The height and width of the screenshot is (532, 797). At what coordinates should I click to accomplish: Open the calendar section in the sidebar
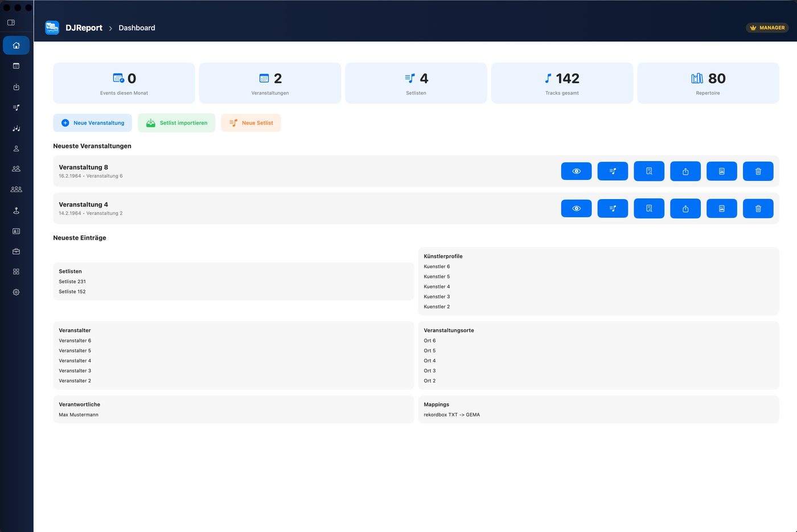click(16, 65)
